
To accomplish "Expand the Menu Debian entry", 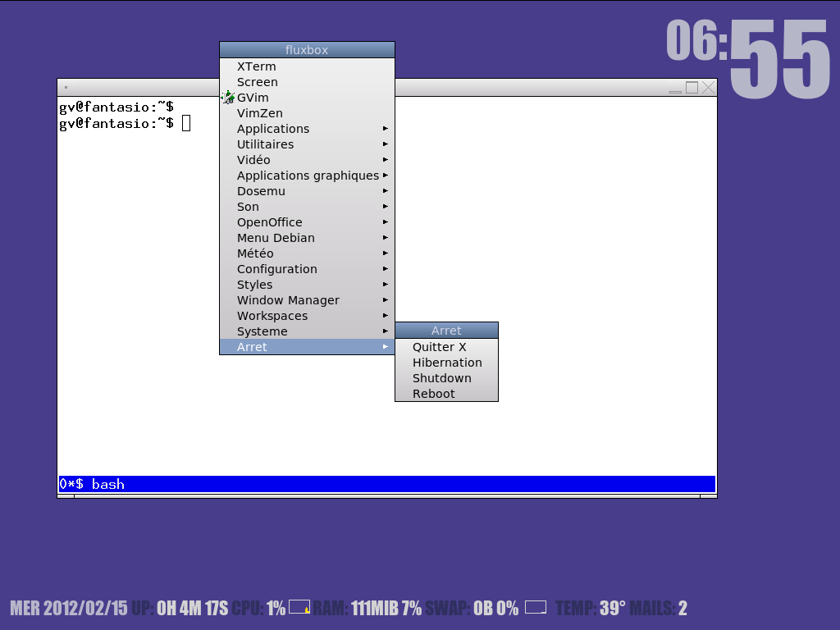I will tap(307, 237).
